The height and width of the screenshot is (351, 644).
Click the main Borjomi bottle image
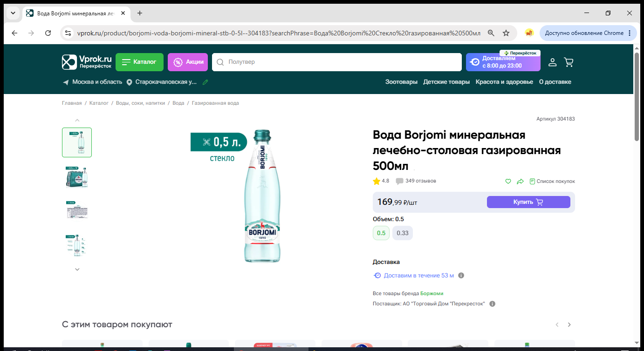(262, 196)
